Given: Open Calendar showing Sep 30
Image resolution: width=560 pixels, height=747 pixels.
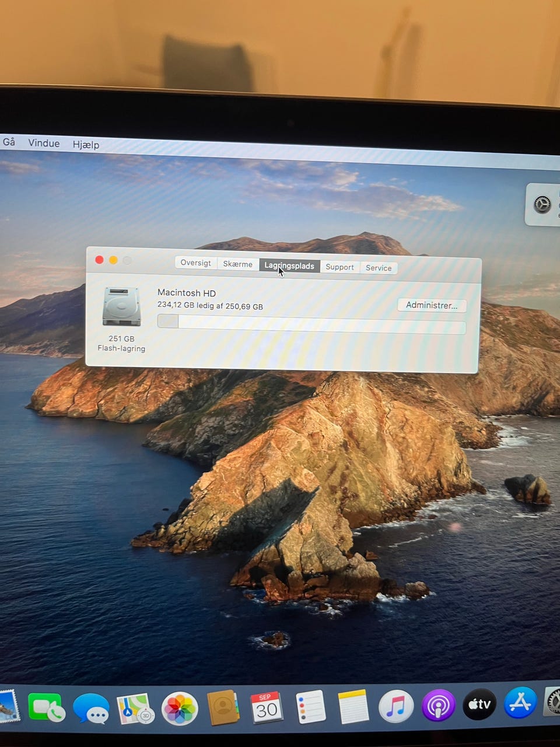Looking at the screenshot, I should click(x=266, y=708).
